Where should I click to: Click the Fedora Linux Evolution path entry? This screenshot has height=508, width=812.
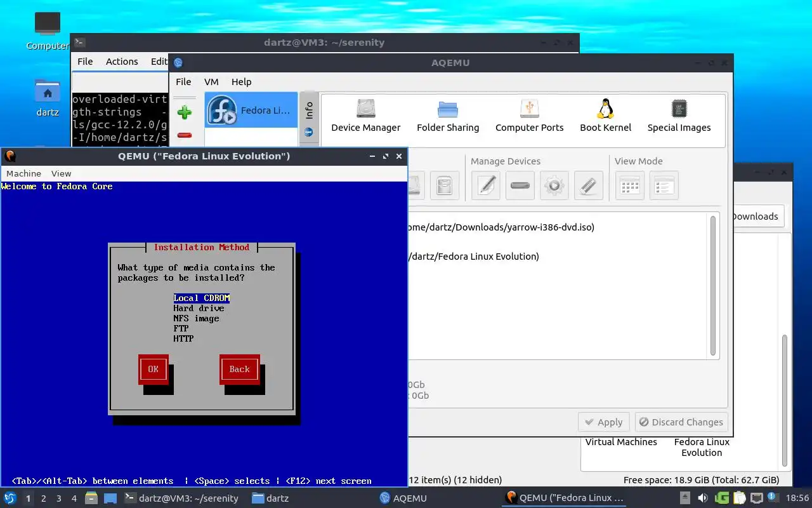coord(474,257)
